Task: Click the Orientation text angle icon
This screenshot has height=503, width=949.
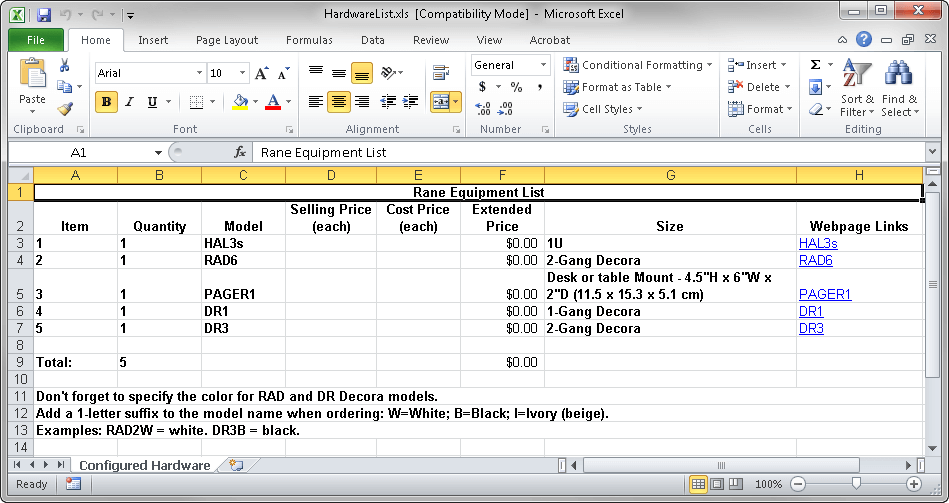Action: click(389, 73)
